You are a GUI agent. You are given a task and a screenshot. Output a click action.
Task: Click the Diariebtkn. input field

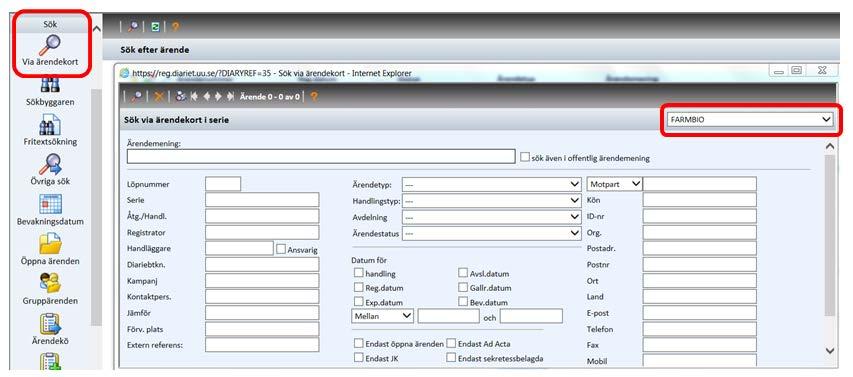point(262,265)
